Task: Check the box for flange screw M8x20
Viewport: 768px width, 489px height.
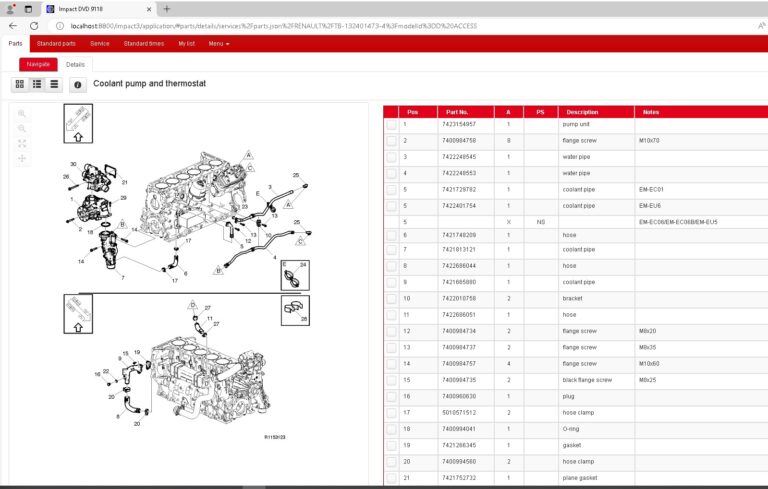Action: (x=391, y=331)
